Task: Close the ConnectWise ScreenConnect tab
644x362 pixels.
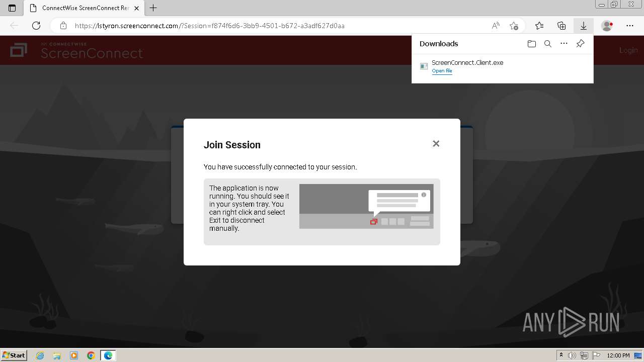Action: tap(136, 8)
